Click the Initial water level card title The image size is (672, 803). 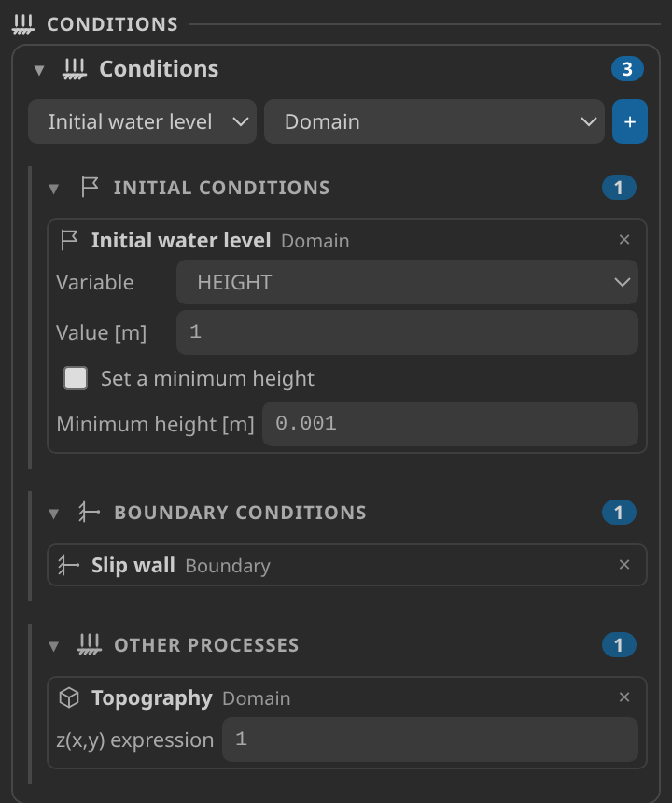coord(181,240)
